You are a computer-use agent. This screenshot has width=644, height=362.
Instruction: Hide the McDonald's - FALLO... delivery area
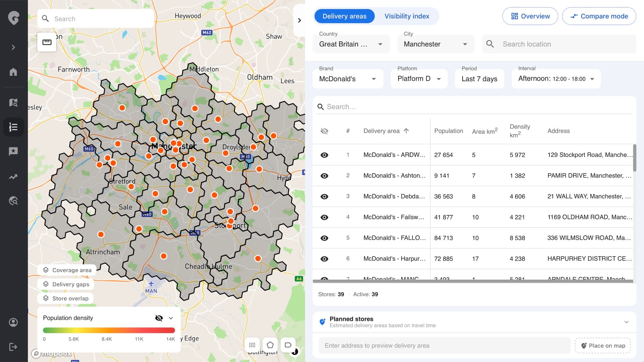coord(325,238)
